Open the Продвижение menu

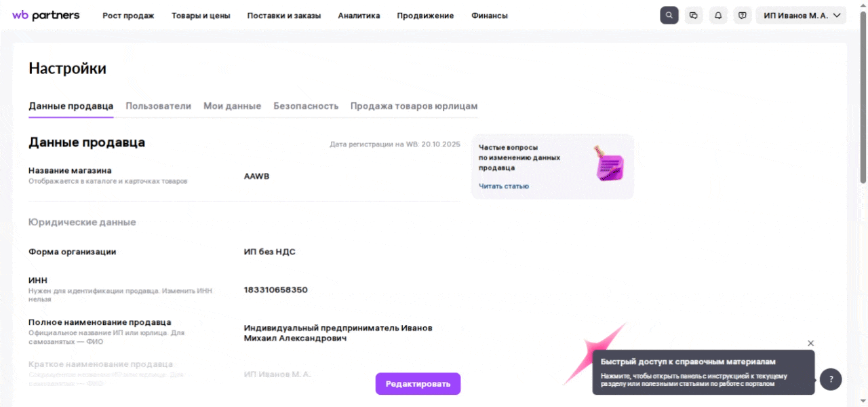pos(426,16)
